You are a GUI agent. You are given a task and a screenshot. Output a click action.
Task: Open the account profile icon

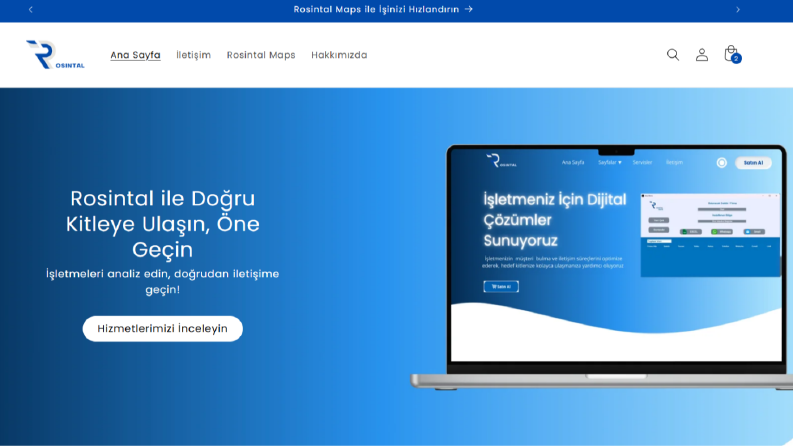(701, 55)
